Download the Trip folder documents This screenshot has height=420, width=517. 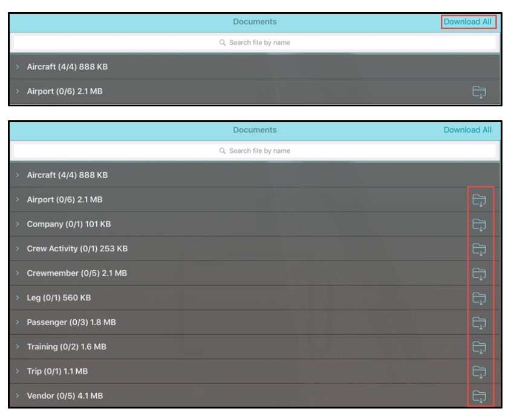click(479, 372)
